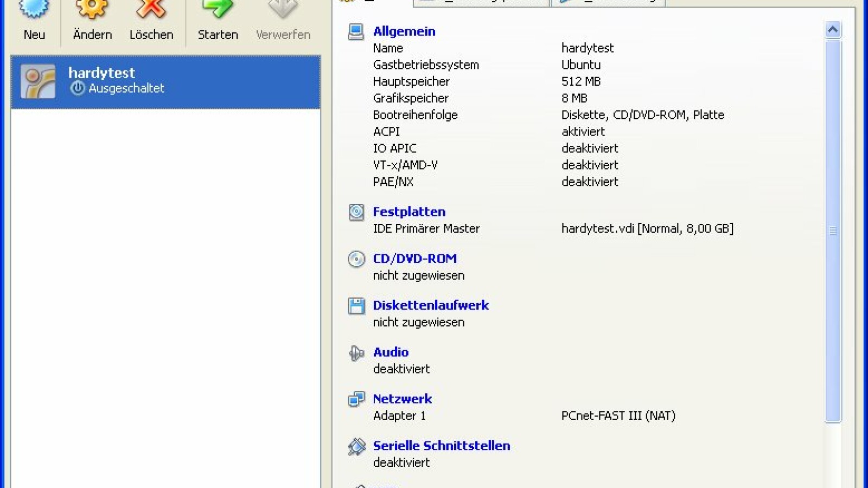Click the Festplatten hard disk icon
This screenshot has height=488, width=868.
pos(356,212)
